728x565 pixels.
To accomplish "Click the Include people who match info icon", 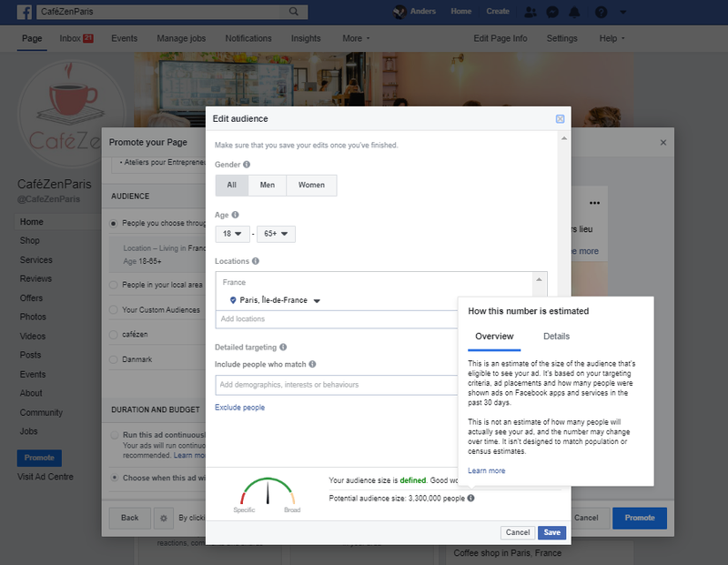I will [312, 364].
